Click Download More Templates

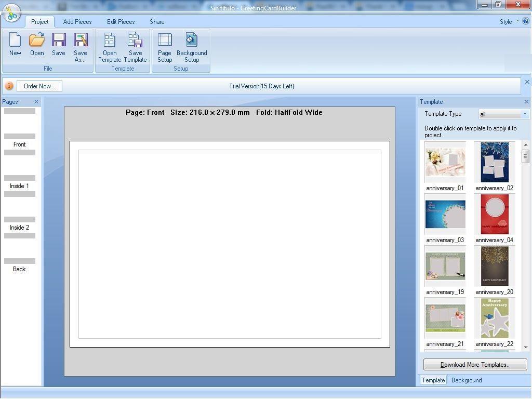[x=474, y=364]
